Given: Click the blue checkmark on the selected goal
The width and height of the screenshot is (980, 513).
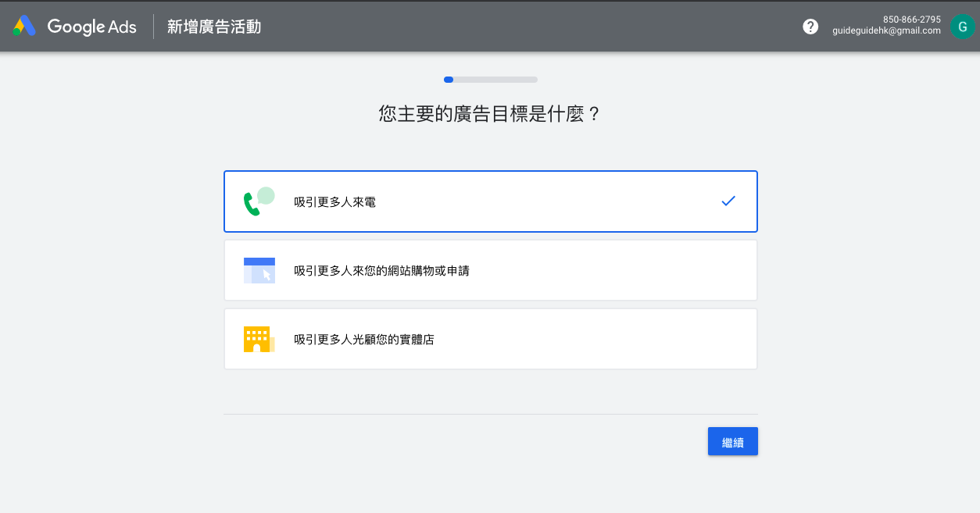Looking at the screenshot, I should (728, 201).
